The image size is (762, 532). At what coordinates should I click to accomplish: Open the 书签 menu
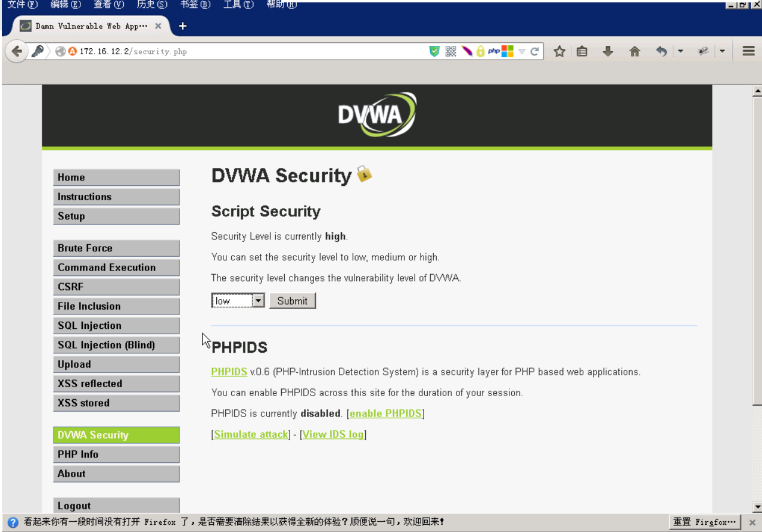[x=195, y=4]
